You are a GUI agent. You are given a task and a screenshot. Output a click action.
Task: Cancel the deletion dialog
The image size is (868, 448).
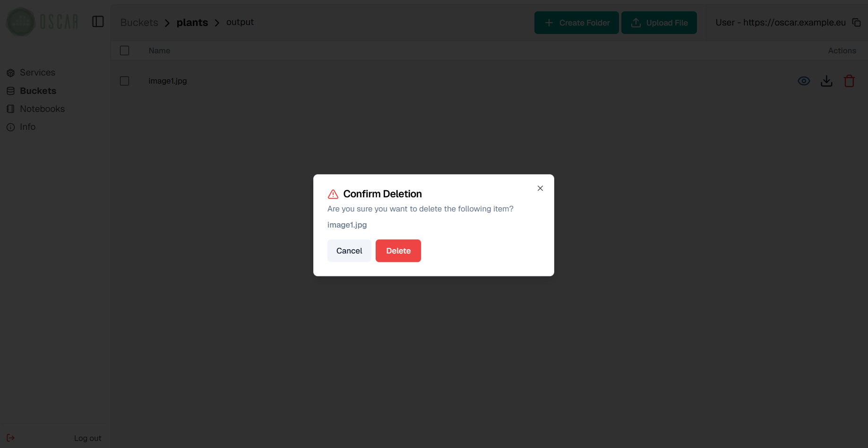349,251
